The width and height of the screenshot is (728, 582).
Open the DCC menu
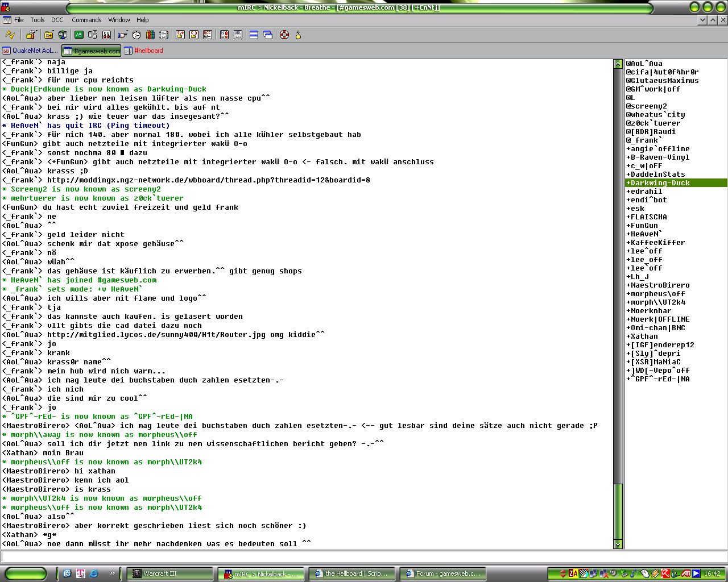click(57, 20)
